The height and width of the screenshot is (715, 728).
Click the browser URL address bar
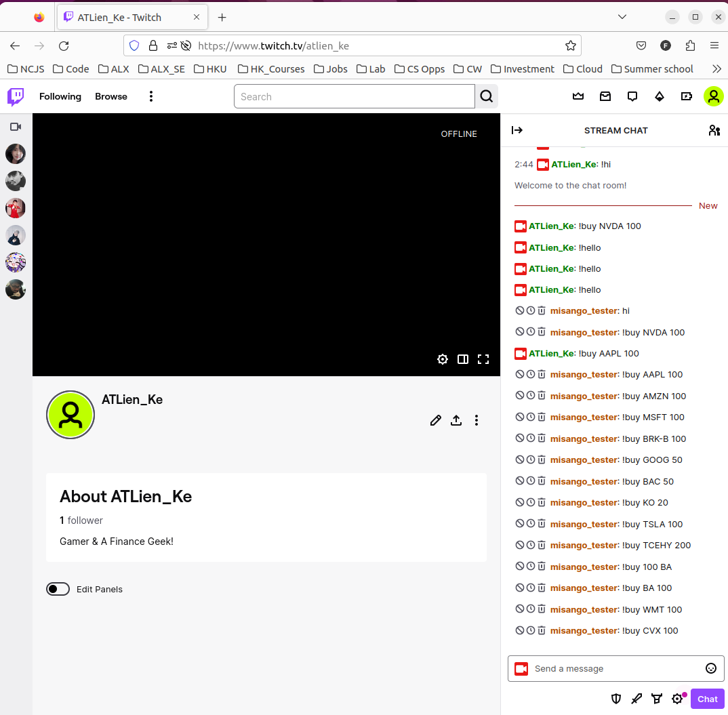[x=353, y=45]
